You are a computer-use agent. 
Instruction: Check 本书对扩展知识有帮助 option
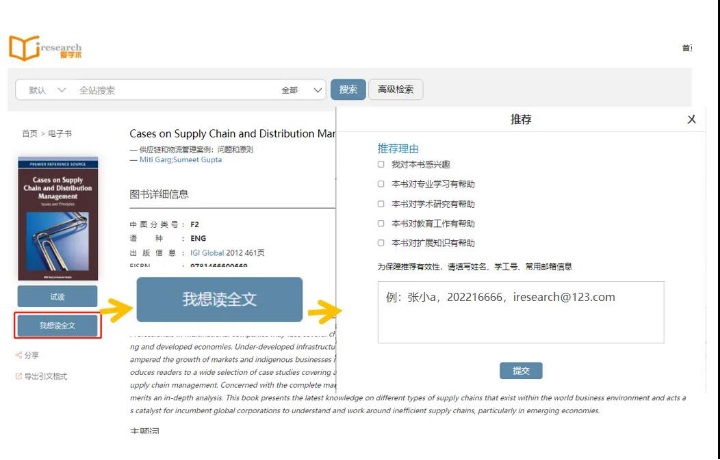pyautogui.click(x=381, y=242)
